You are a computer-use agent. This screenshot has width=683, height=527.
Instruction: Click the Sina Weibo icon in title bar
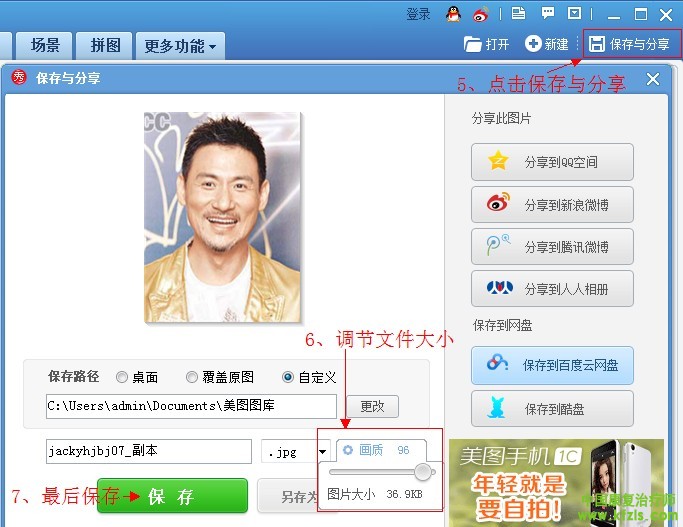(x=481, y=14)
